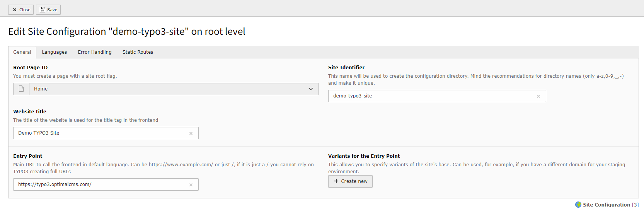
Task: Click the Entry Point URL input
Action: (x=101, y=184)
